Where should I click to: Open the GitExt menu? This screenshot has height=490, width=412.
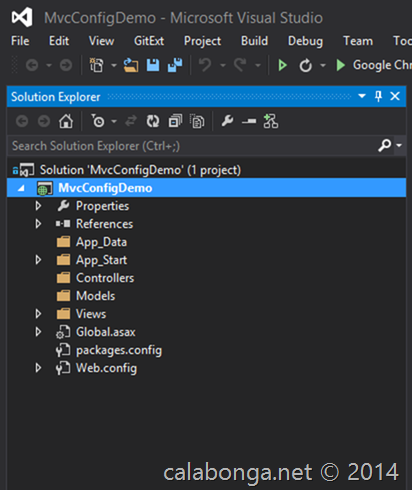tap(149, 41)
